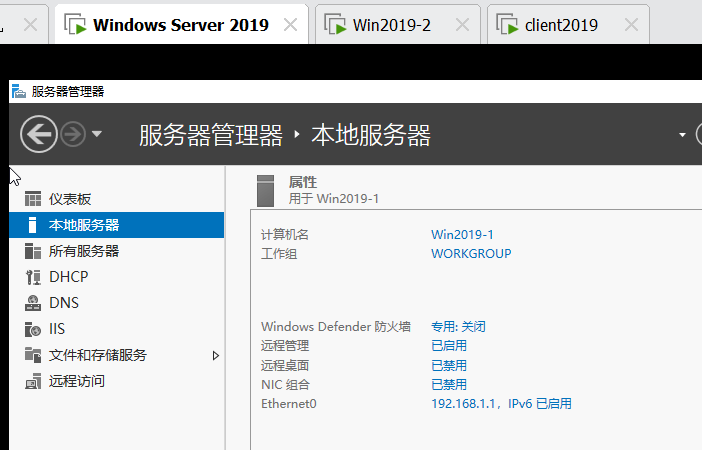Click the 服务器管理器 title bar icon
Image resolution: width=702 pixels, height=450 pixels.
(x=18, y=91)
